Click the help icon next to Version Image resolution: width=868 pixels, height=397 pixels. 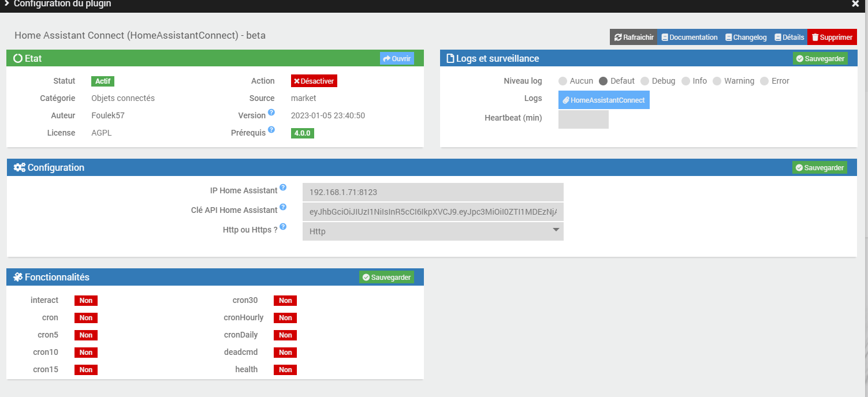point(271,113)
